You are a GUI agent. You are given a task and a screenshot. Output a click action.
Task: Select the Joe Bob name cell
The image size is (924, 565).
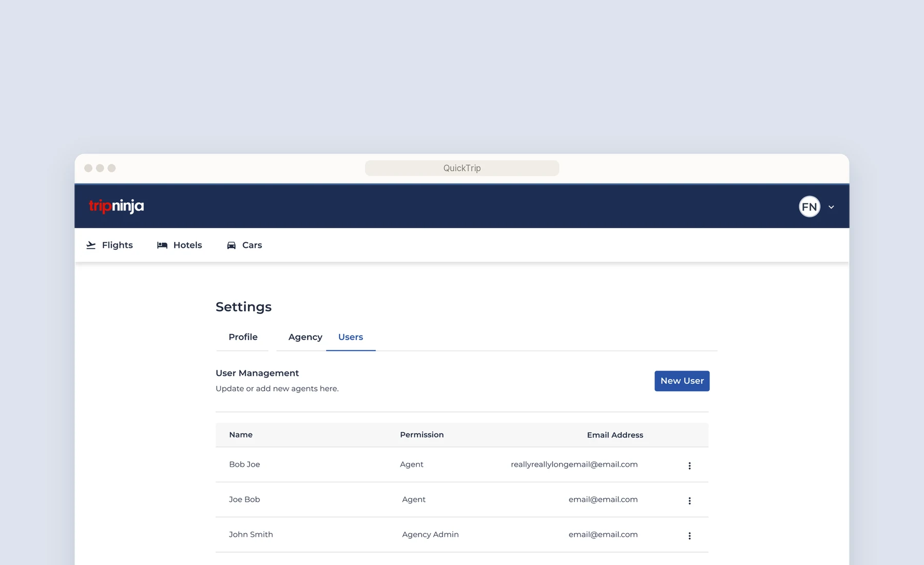[244, 499]
